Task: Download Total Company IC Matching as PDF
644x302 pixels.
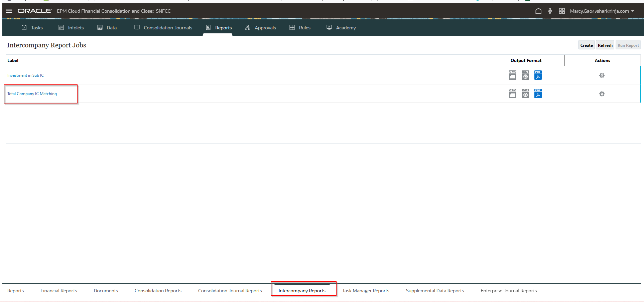Action: (x=538, y=93)
